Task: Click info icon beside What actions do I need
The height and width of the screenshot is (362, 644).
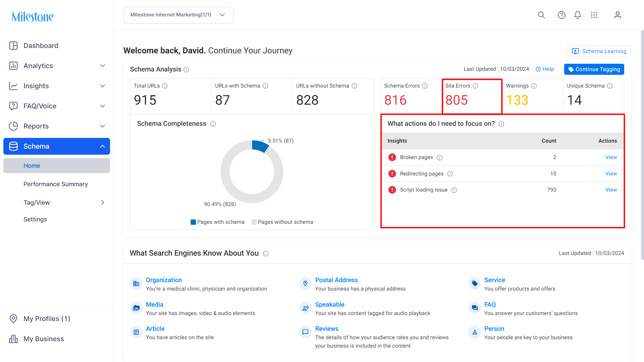Action: 501,124
